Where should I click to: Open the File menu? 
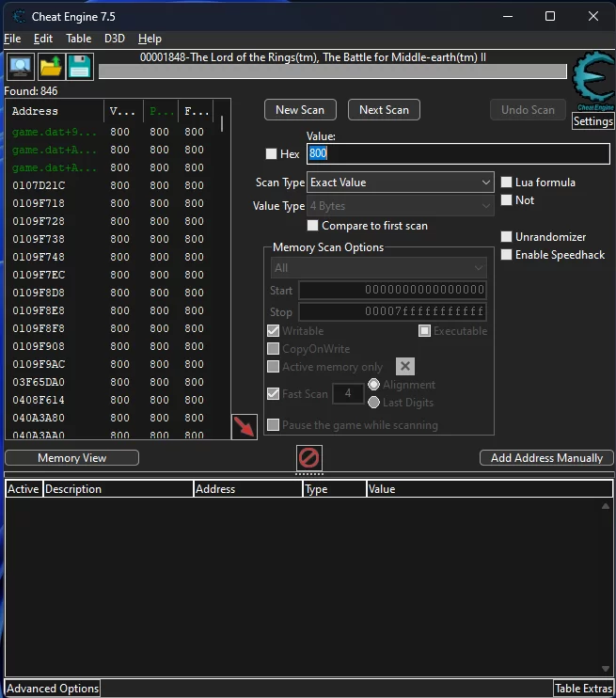pos(12,39)
